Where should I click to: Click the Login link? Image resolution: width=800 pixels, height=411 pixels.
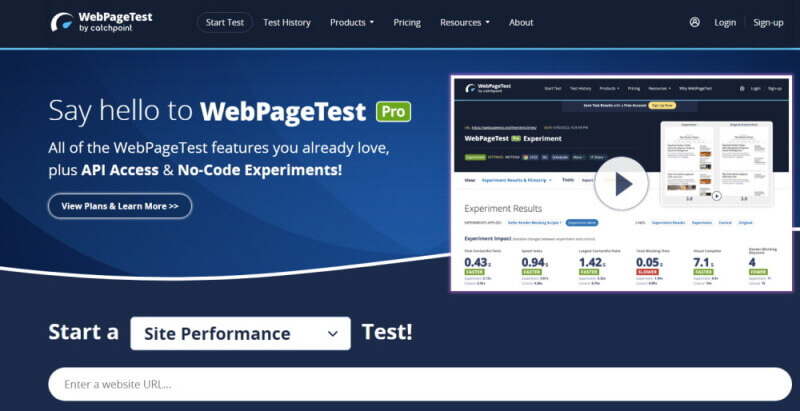pos(724,22)
